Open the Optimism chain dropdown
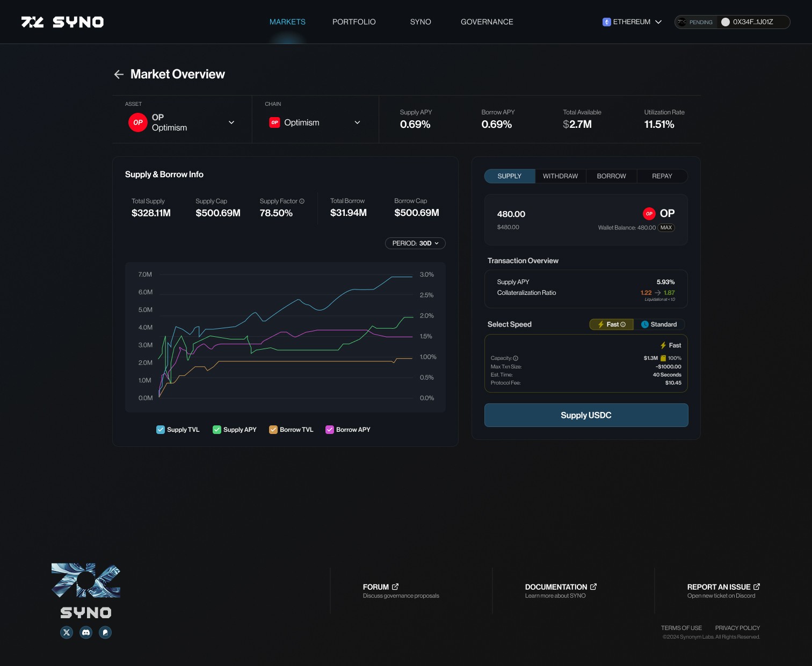This screenshot has height=666, width=812. click(x=315, y=122)
